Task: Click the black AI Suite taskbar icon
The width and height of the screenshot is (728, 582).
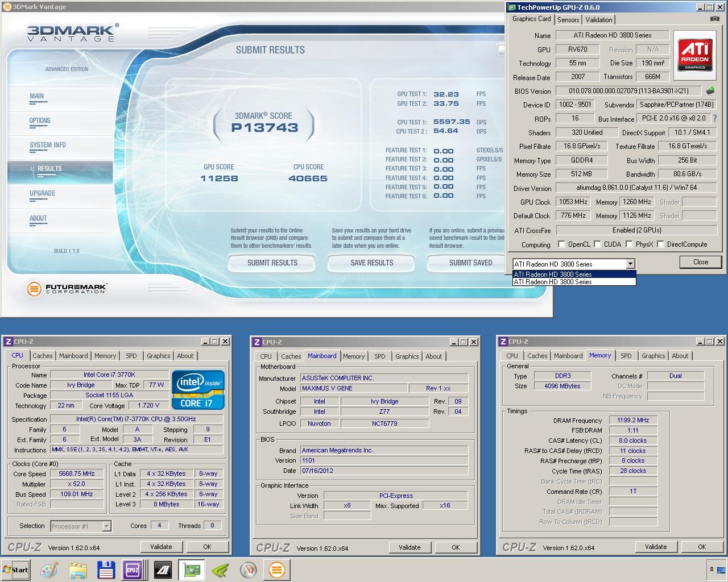Action: coord(163,570)
